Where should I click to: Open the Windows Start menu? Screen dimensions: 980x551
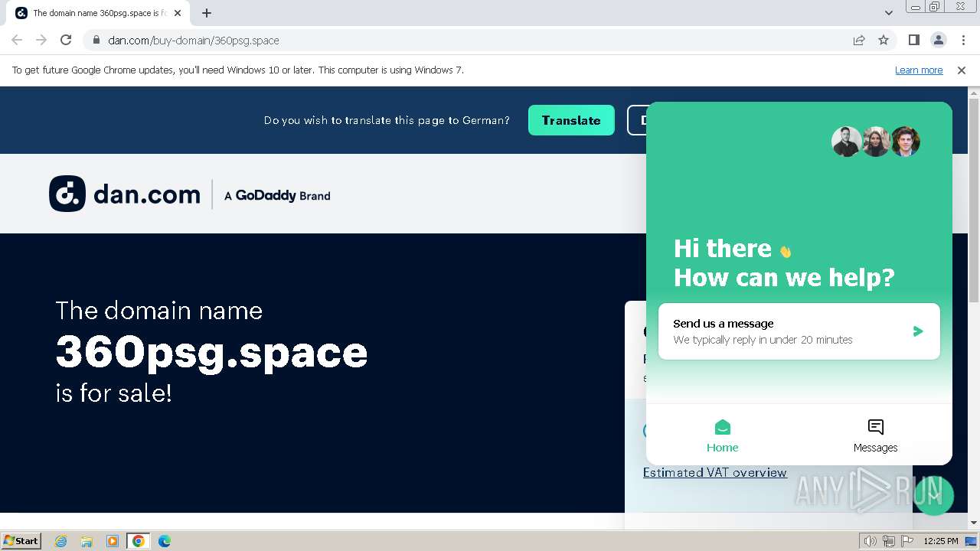[x=21, y=540]
